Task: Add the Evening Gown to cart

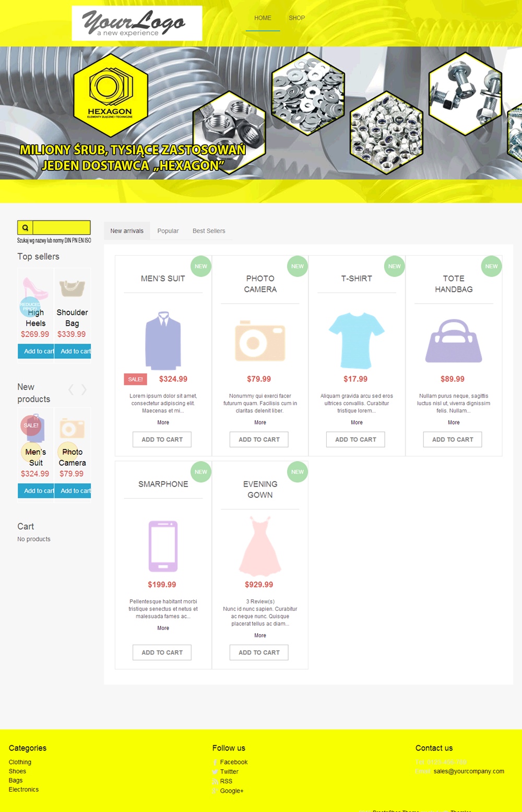Action: (259, 652)
